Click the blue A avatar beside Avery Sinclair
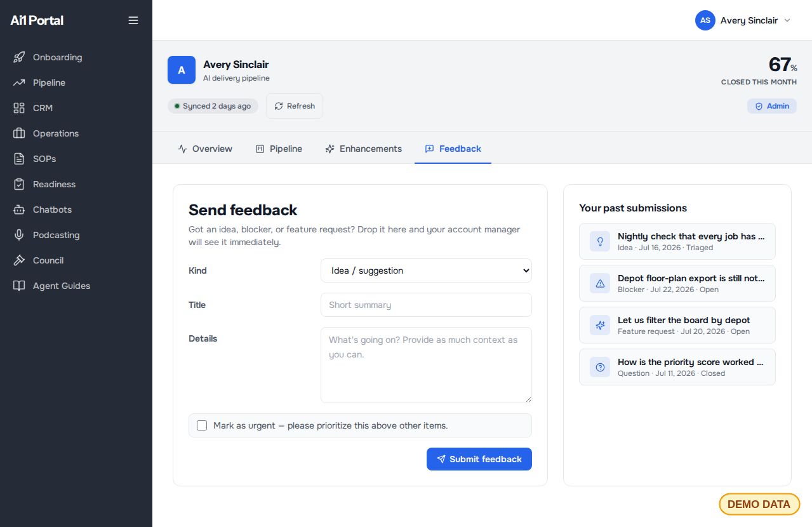Image resolution: width=812 pixels, height=527 pixels. [182, 70]
